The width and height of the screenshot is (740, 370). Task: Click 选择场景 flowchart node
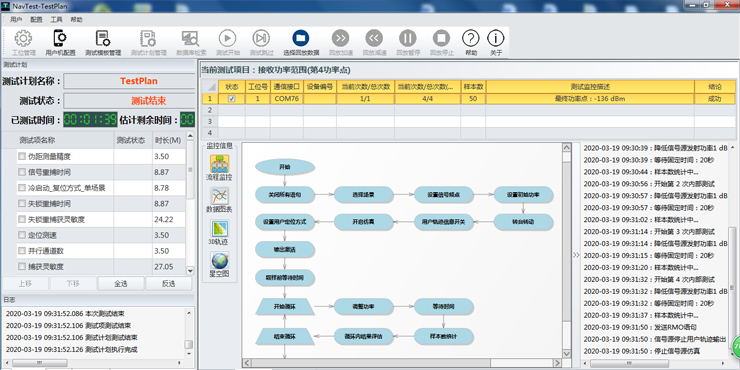pyautogui.click(x=364, y=194)
